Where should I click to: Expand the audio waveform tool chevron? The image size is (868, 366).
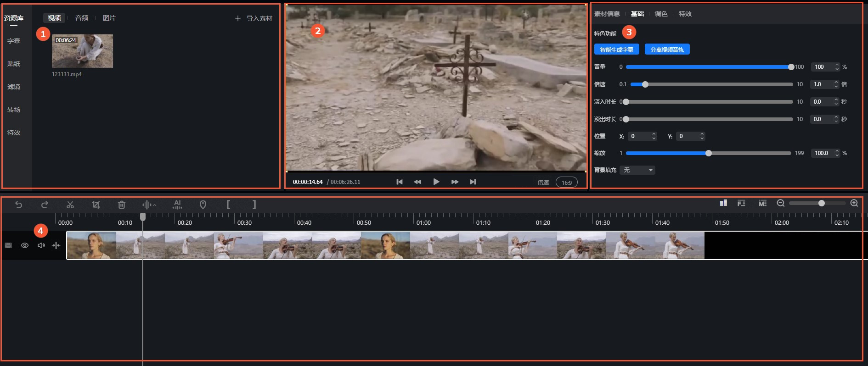tap(155, 205)
